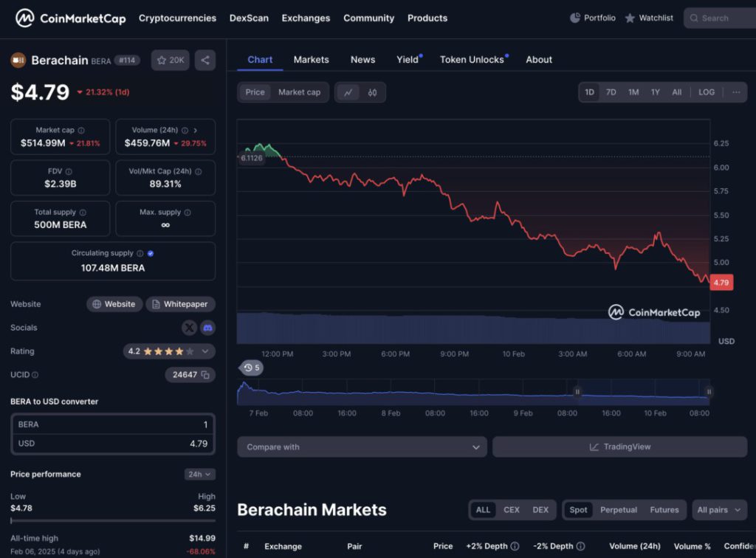Open the chart events history badge

(x=251, y=368)
